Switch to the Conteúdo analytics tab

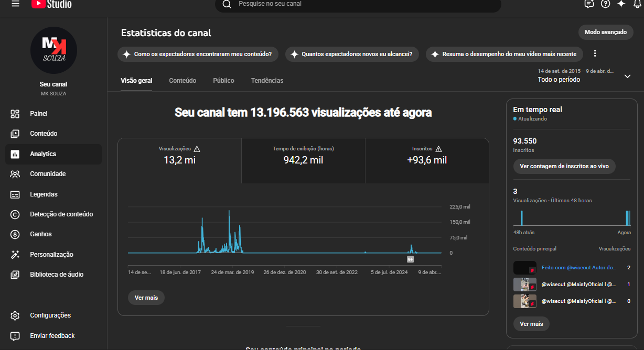(183, 81)
